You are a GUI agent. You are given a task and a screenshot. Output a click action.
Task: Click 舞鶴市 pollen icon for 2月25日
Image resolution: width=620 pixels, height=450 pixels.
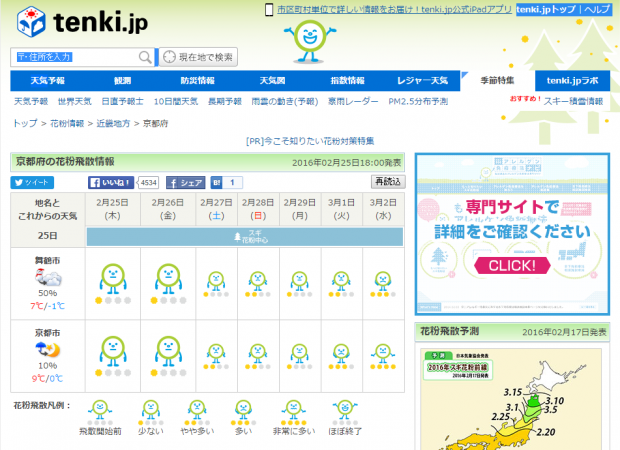coord(113,279)
